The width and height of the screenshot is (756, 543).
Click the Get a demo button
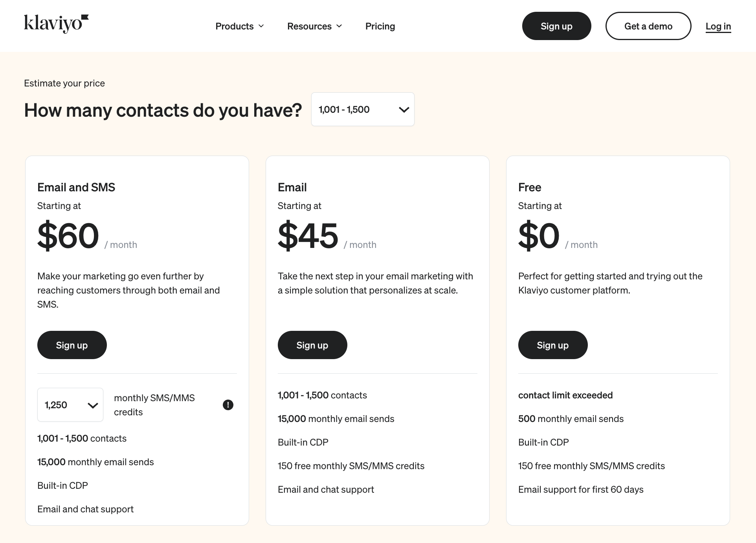click(x=648, y=26)
